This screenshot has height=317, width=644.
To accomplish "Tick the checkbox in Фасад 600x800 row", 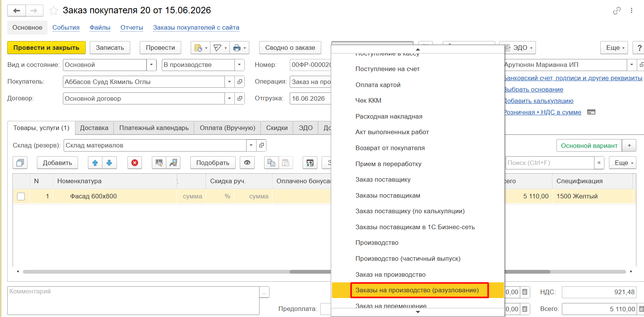I will (21, 197).
